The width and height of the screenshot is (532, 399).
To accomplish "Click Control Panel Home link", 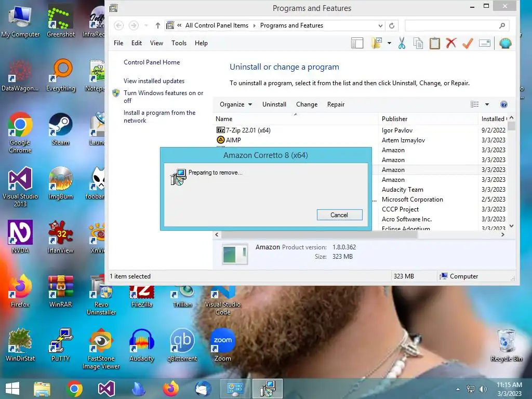I will pyautogui.click(x=152, y=62).
